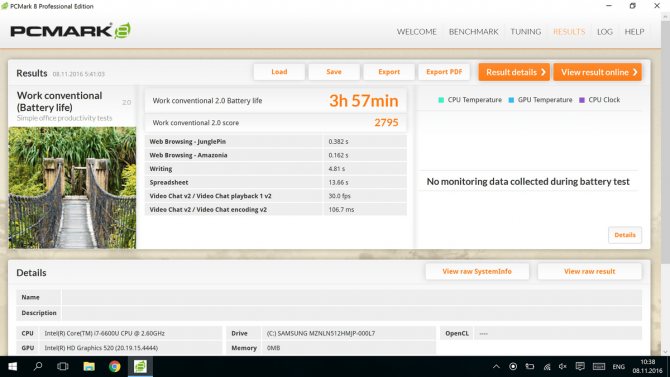The image size is (670, 377).
Task: Show hidden tray icons chevron
Action: click(x=496, y=367)
